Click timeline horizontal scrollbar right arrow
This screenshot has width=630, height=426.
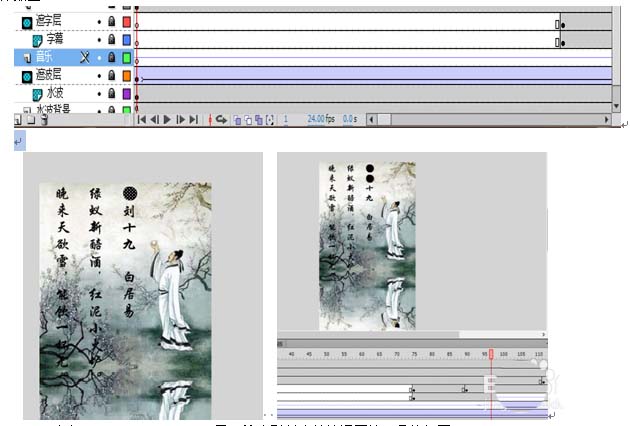[606, 119]
